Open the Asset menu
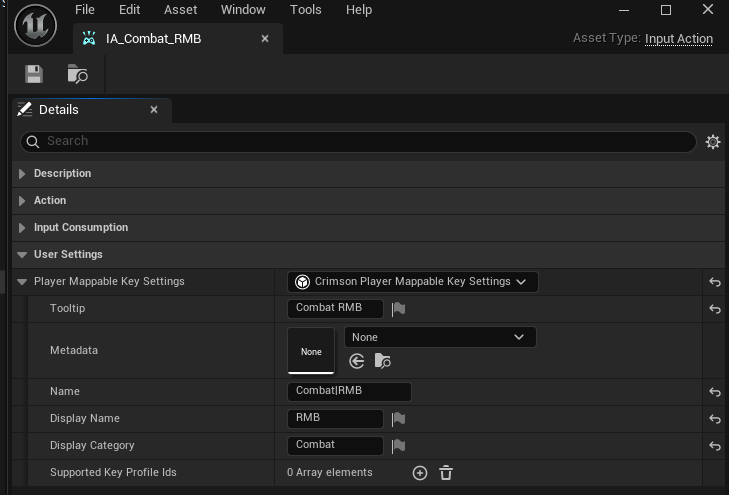The image size is (729, 495). pos(180,10)
